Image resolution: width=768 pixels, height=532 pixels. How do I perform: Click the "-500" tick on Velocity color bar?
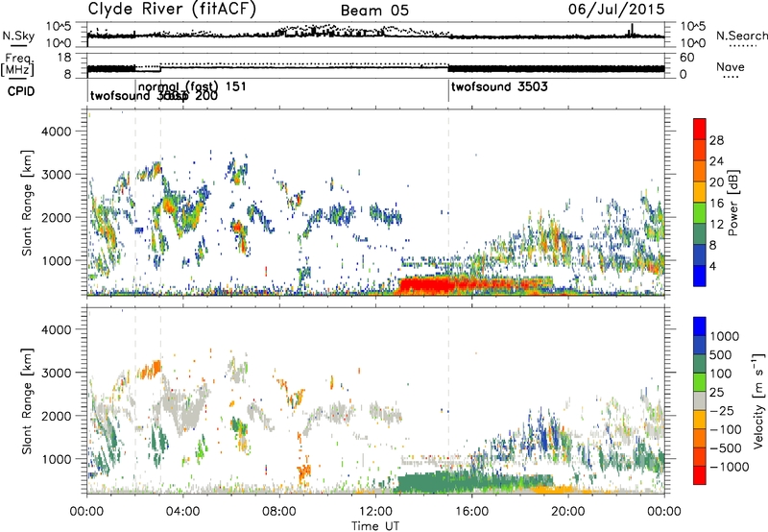pos(726,448)
